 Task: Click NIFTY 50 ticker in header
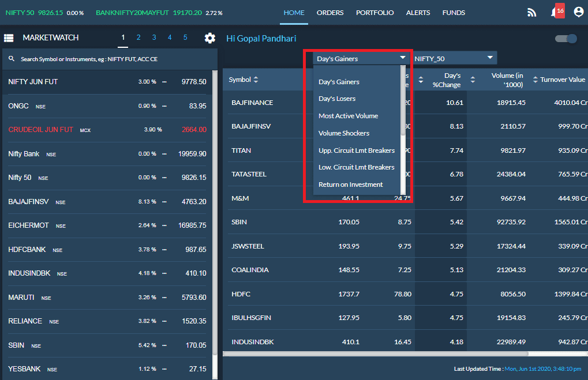pyautogui.click(x=44, y=13)
